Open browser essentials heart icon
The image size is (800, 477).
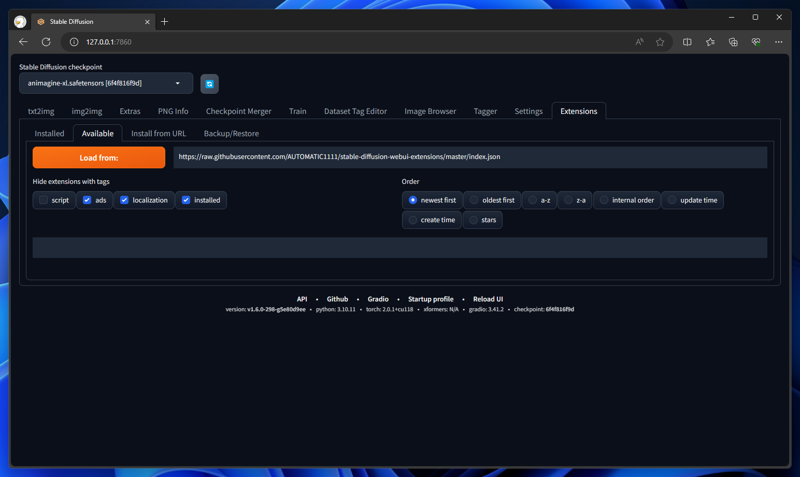click(x=756, y=42)
